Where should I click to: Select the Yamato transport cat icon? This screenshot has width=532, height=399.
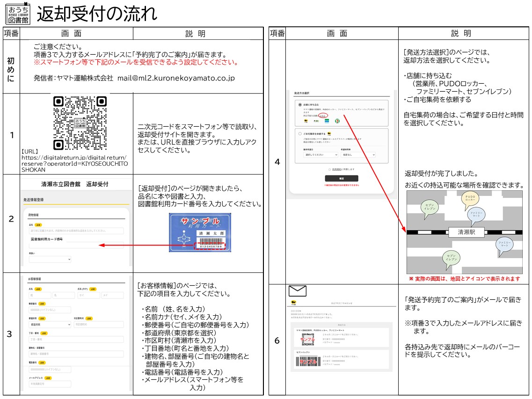[306, 121]
